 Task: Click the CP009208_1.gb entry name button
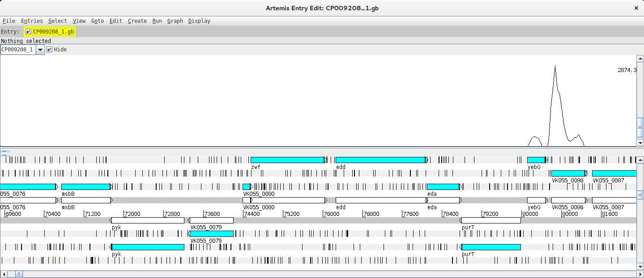click(54, 32)
